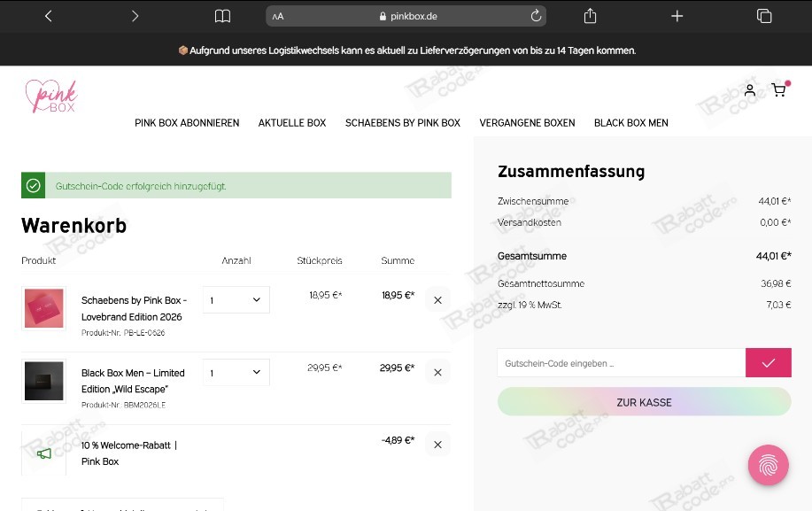Screen dimensions: 812x511
Task: Click the Gesamtnettosumme 36,98 € value
Action: click(776, 283)
